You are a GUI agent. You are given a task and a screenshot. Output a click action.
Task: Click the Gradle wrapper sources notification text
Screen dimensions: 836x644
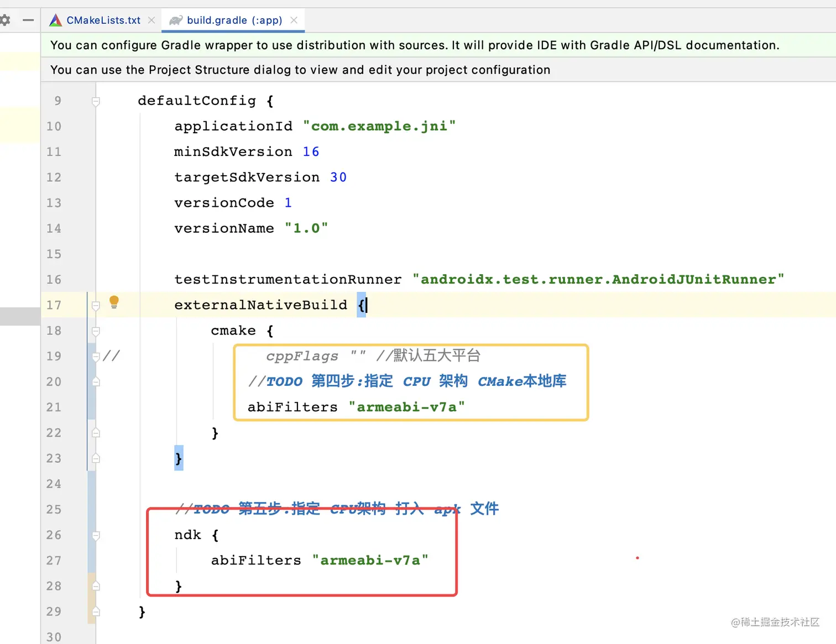(x=415, y=45)
